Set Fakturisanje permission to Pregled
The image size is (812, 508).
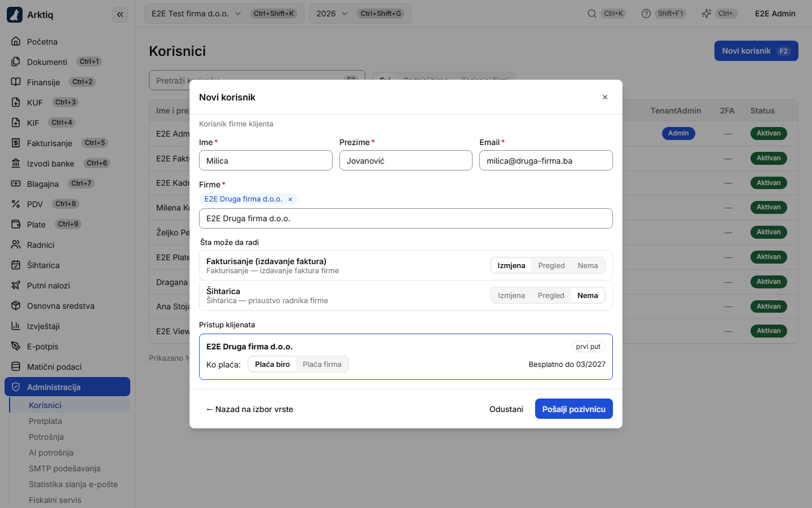(x=551, y=265)
